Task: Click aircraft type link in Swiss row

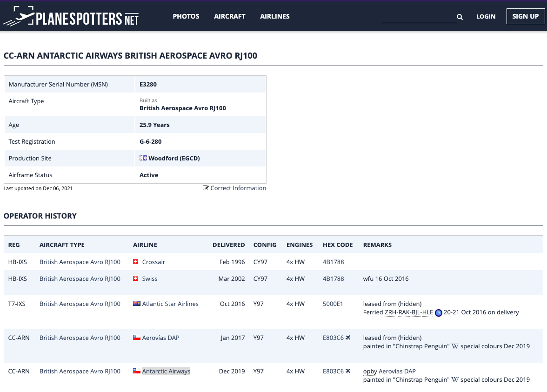Action: 80,279
